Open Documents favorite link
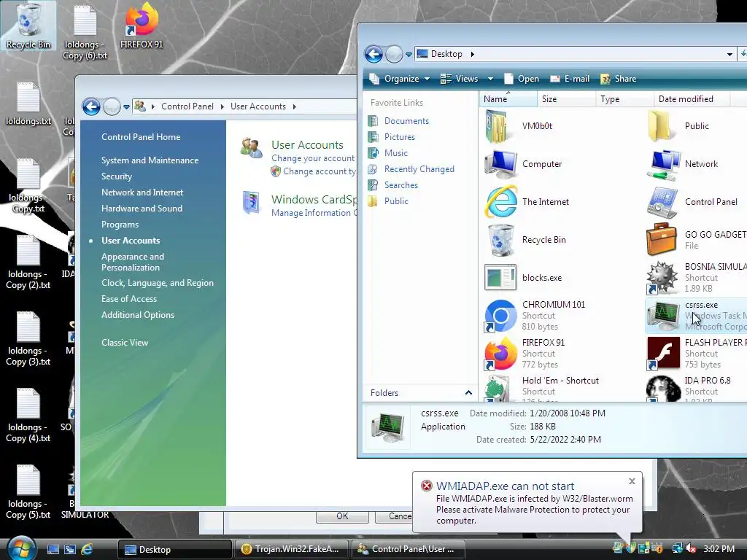 (406, 121)
